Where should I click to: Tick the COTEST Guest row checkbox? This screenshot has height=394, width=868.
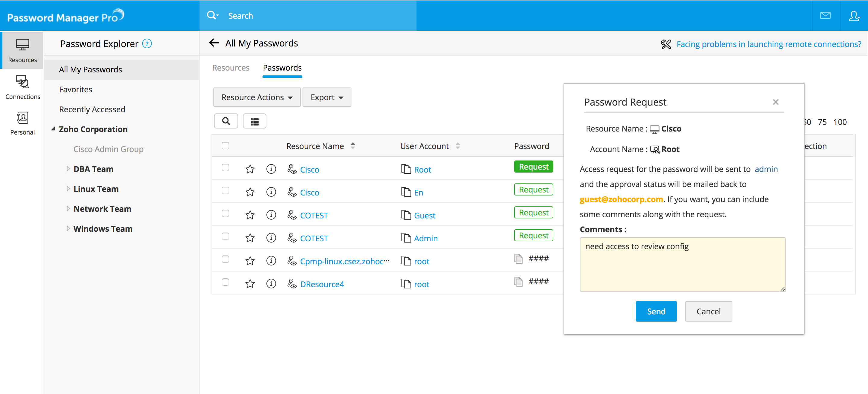pos(225,214)
